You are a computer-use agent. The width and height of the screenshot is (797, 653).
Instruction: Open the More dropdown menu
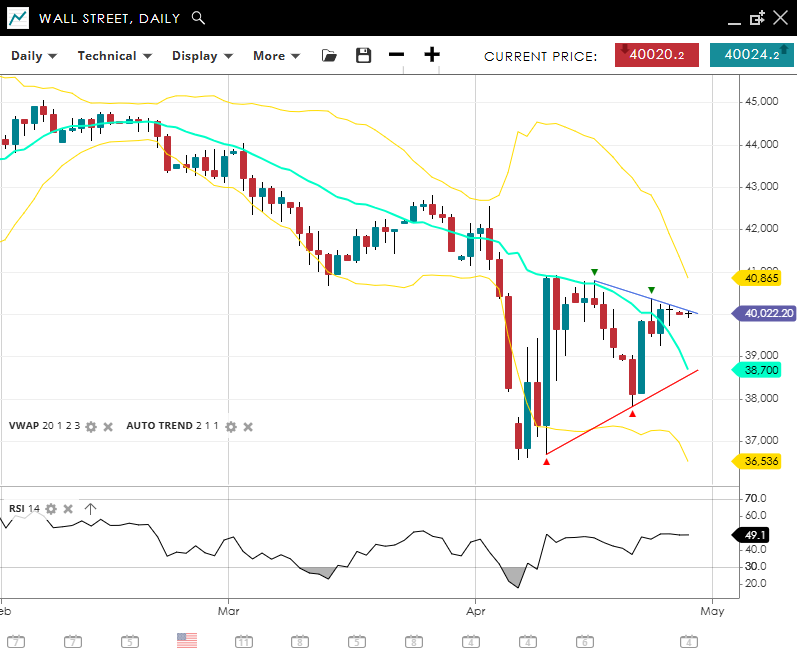click(276, 56)
